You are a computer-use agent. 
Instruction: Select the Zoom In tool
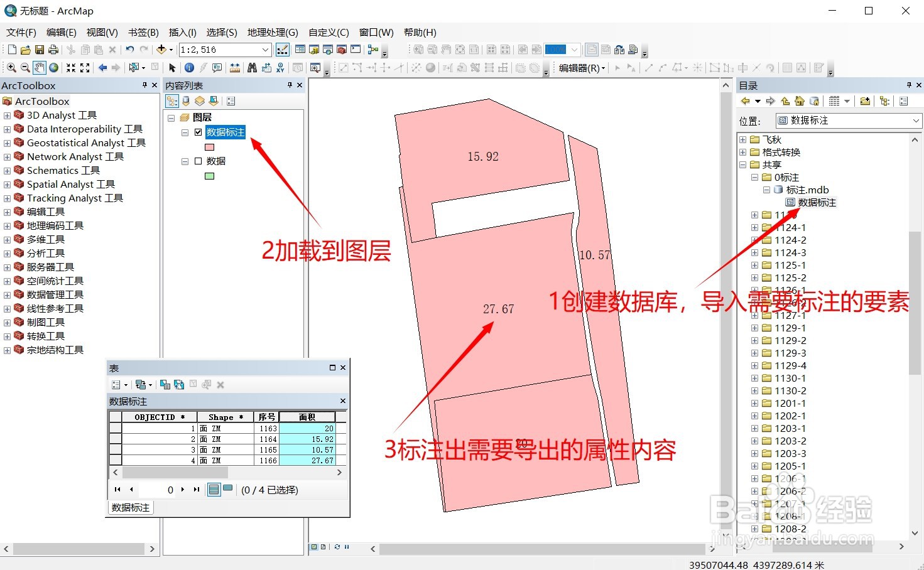[x=11, y=68]
